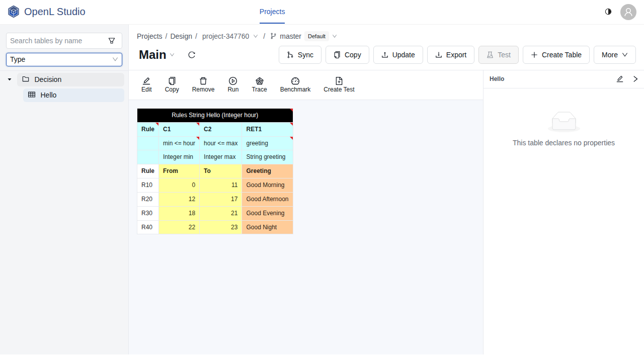
Task: Expand the Main module dropdown
Action: click(172, 55)
